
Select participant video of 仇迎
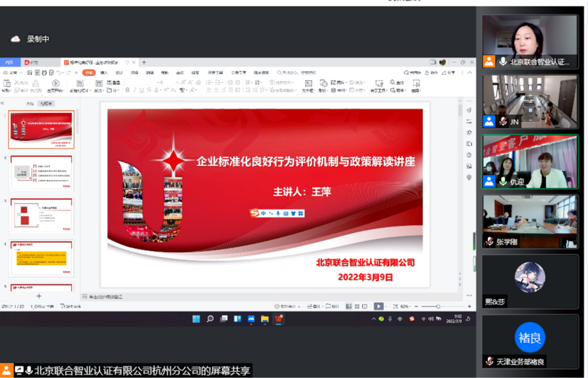coord(530,162)
